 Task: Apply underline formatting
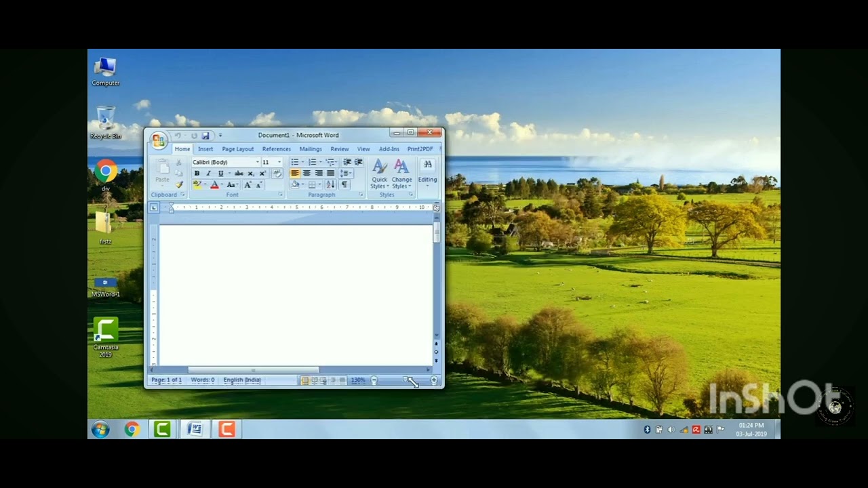pos(220,173)
